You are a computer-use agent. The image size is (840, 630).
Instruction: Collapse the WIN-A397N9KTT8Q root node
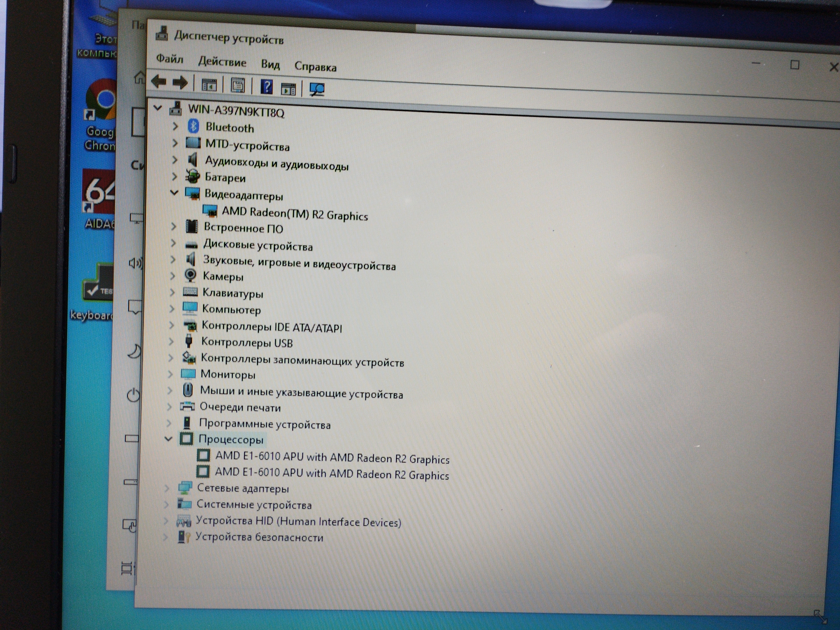(x=158, y=107)
